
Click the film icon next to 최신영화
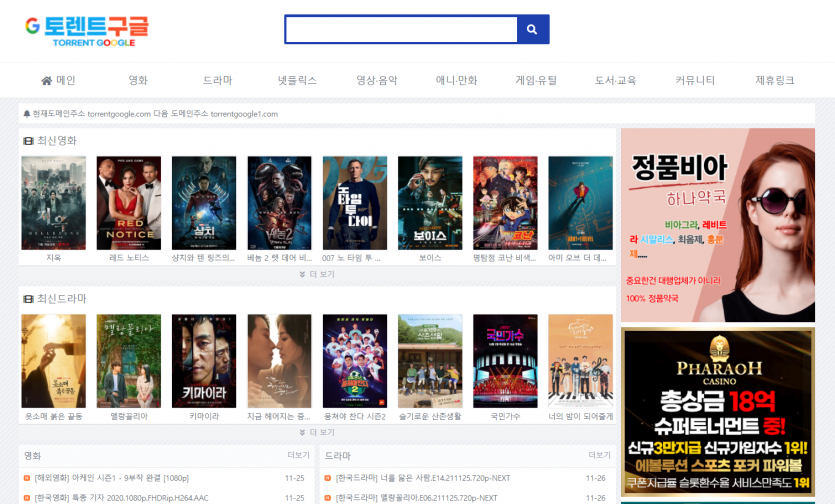tap(28, 141)
